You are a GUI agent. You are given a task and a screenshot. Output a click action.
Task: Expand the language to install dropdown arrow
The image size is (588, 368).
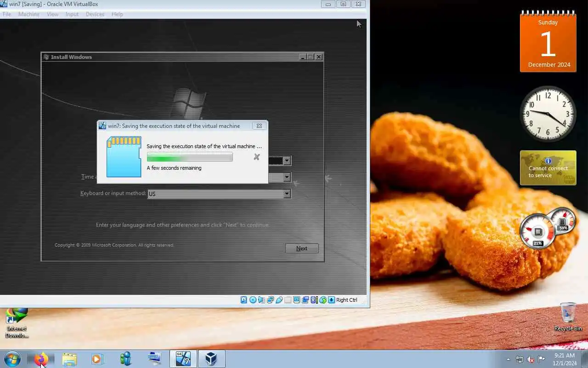pos(287,161)
